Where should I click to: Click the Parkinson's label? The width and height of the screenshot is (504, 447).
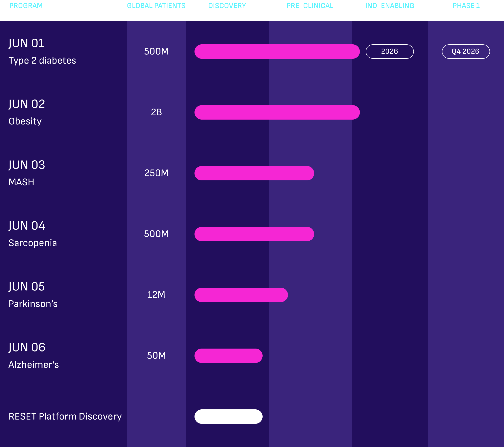tap(33, 304)
